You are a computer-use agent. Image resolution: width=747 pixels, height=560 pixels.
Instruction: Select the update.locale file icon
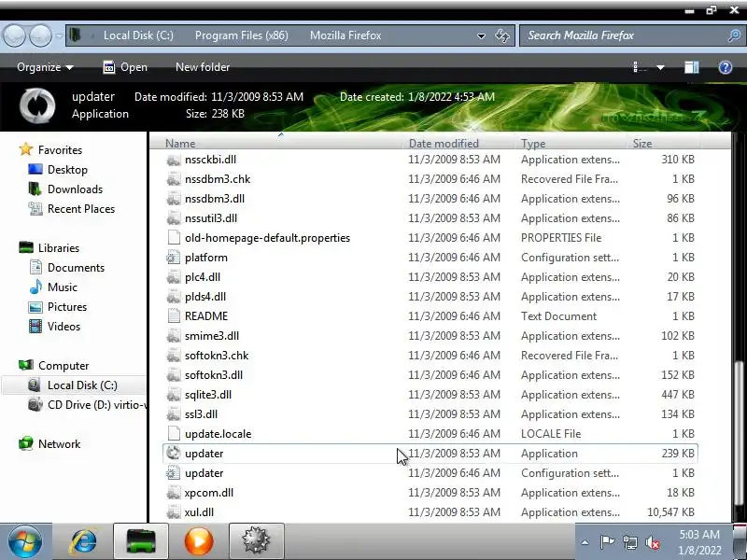pyautogui.click(x=174, y=434)
